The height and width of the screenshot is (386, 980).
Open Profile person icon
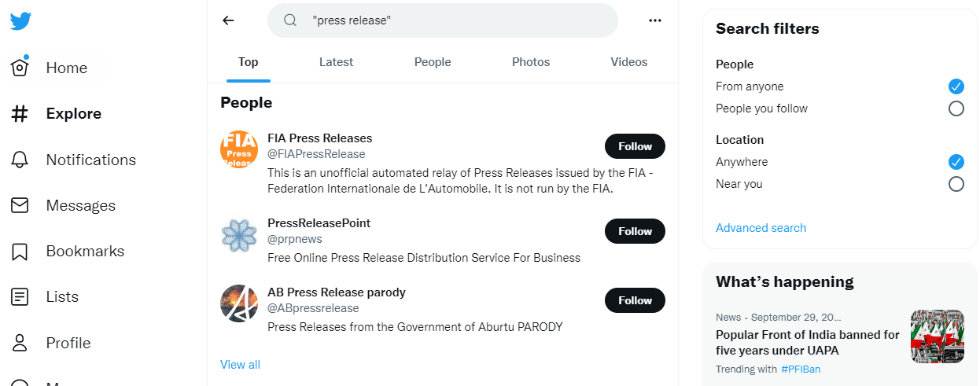click(x=20, y=343)
